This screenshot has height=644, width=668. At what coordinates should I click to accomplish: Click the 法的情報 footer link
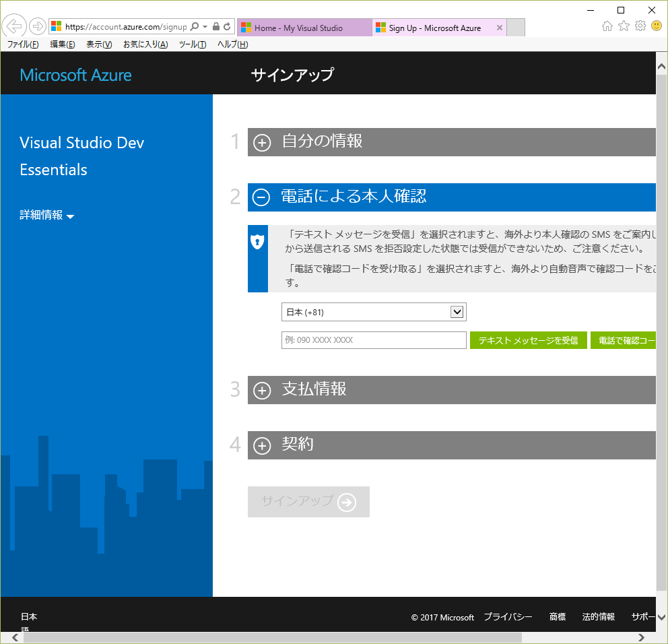coord(598,617)
